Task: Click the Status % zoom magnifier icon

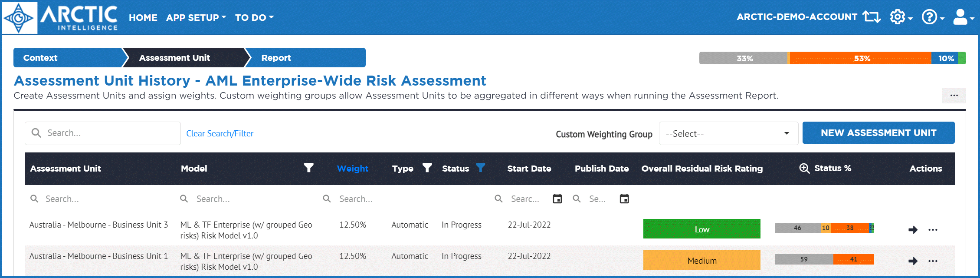Action: (804, 168)
